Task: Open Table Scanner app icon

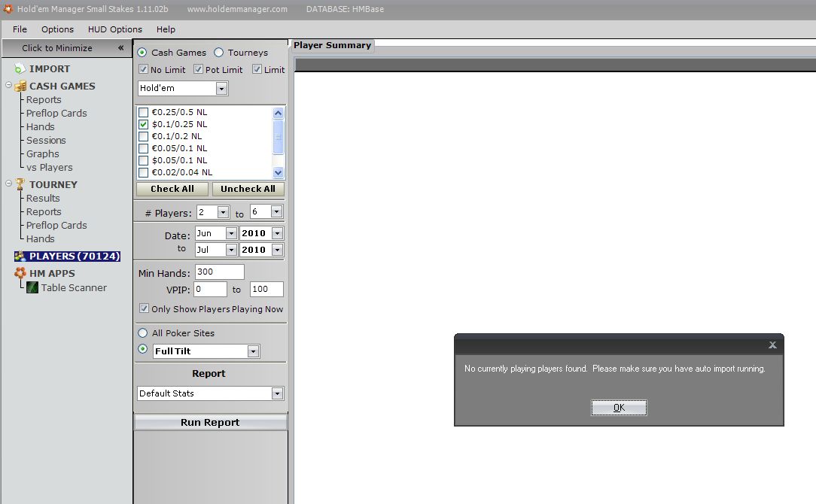Action: click(32, 287)
